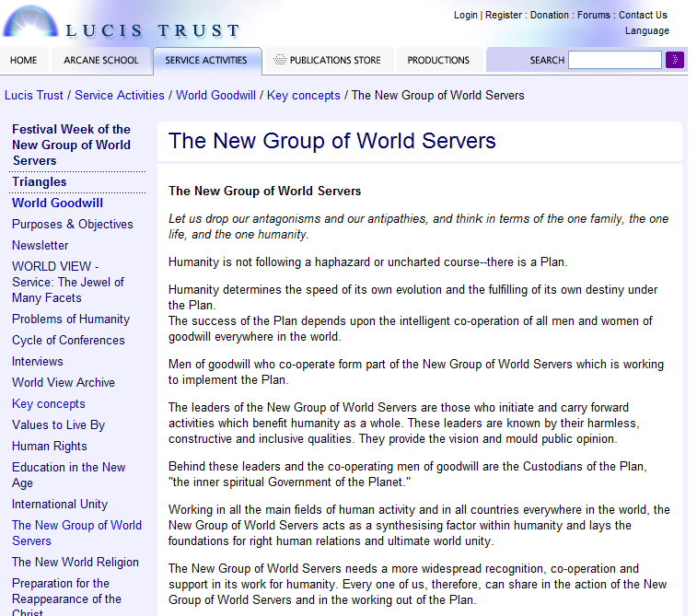Screen dimensions: 697x616
Task: Click the paragraph starting 'Men of goodwill'
Action: click(415, 372)
